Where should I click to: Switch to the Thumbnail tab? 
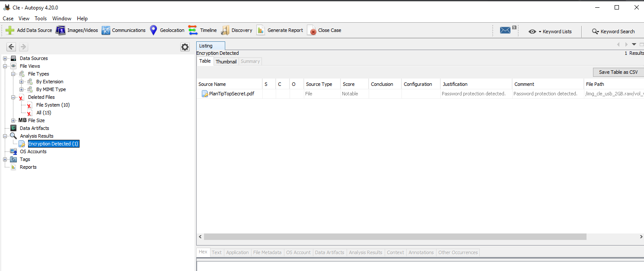pyautogui.click(x=226, y=61)
